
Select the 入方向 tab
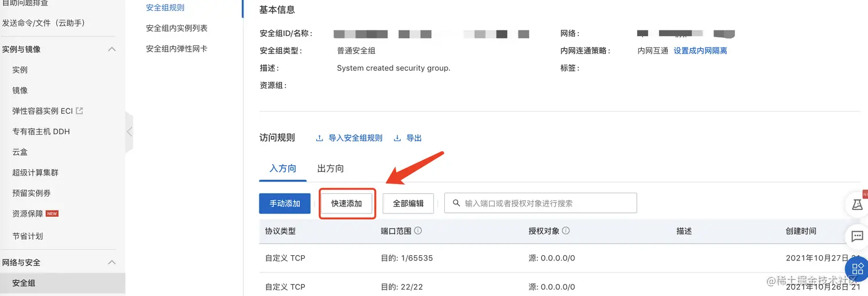(283, 169)
